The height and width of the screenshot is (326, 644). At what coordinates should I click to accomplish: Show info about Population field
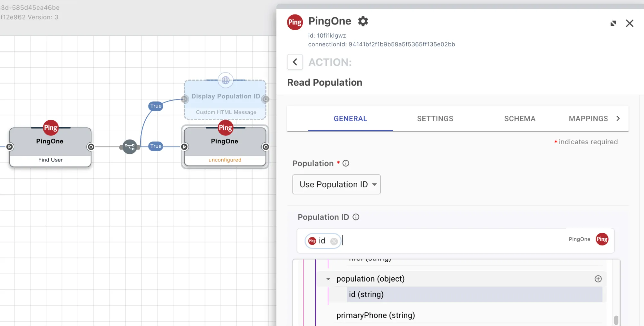[346, 163]
